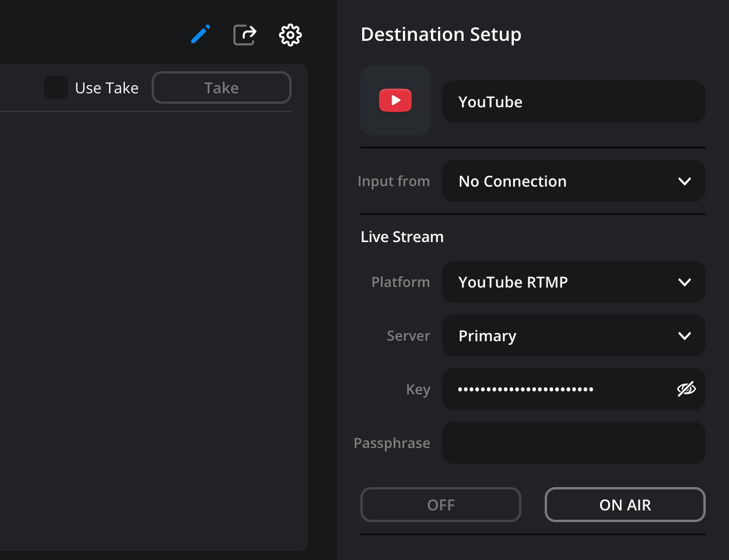Reveal the stream key with eye icon

pyautogui.click(x=686, y=389)
